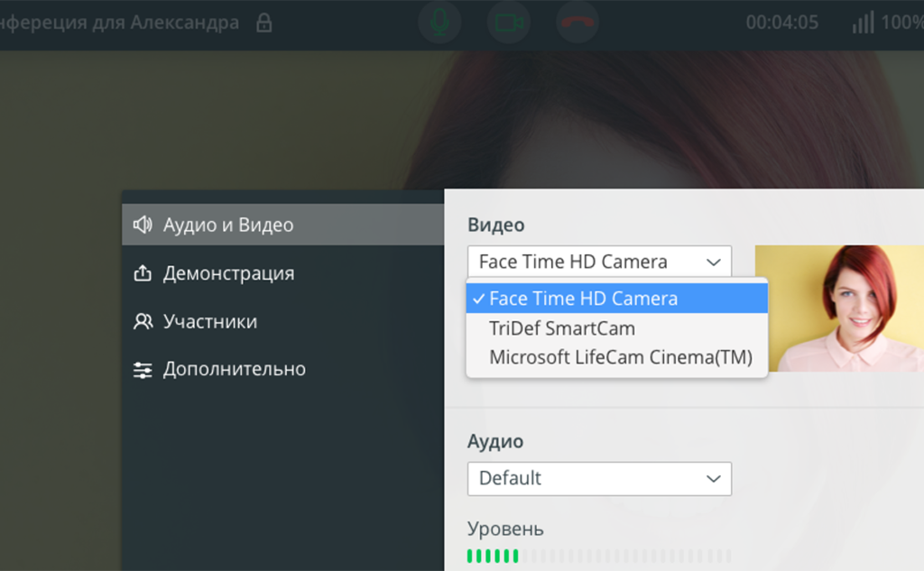Select TriDef SmartCam from list
Screen dimensions: 924x571
click(562, 328)
